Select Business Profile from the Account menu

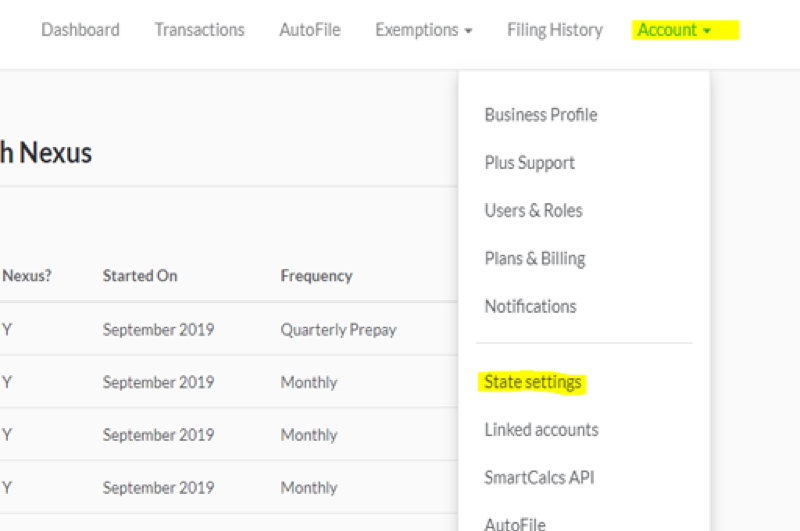tap(541, 115)
